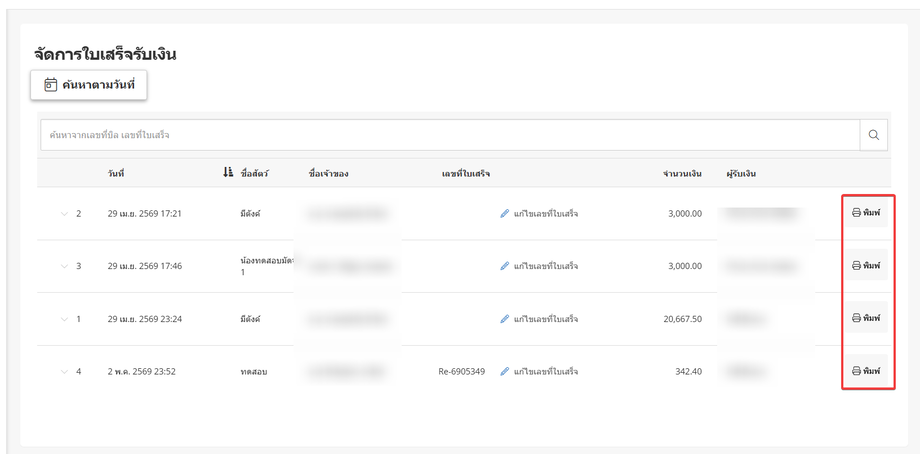Click the ชื่อเจ้าของ column header
Image resolution: width=920 pixels, height=454 pixels.
pyautogui.click(x=329, y=174)
